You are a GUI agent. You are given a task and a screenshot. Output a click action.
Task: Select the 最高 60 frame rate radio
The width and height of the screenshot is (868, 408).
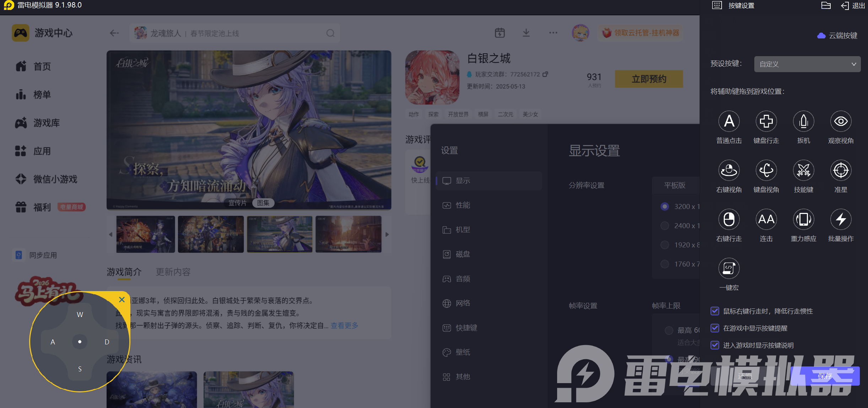[x=669, y=330]
